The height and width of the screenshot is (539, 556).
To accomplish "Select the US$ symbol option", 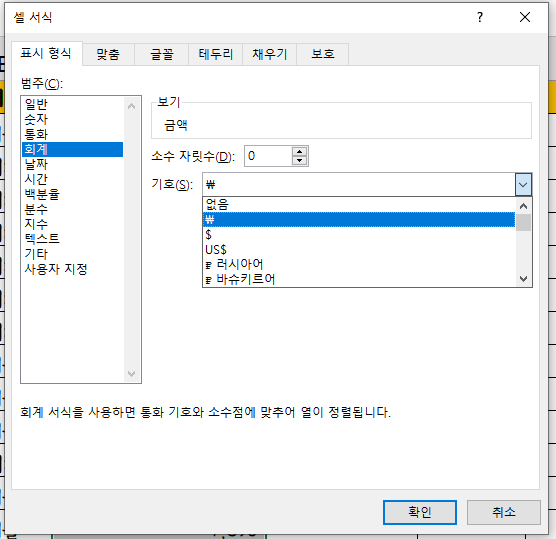I will click(359, 250).
